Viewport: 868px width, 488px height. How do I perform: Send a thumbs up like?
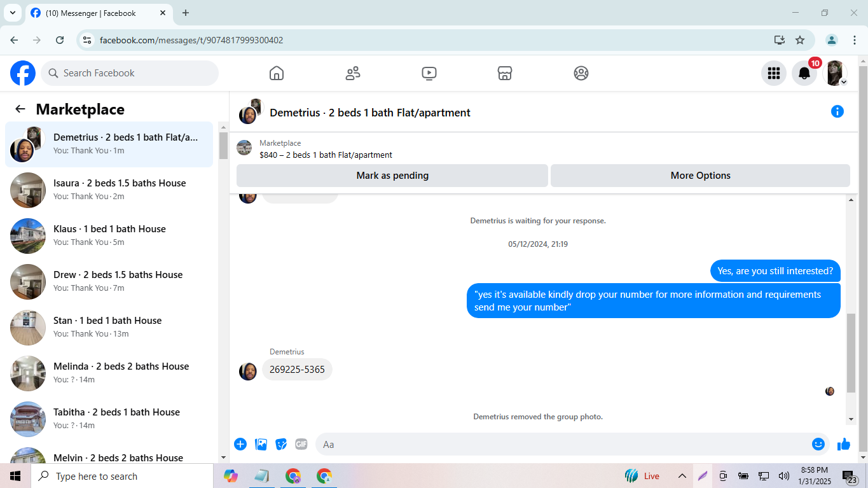point(844,444)
